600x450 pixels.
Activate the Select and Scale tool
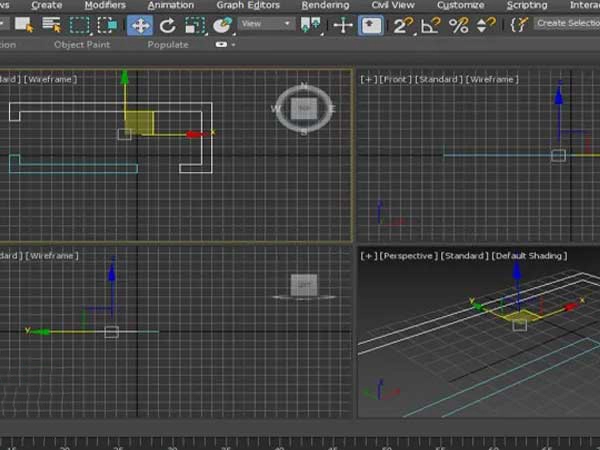tap(195, 26)
